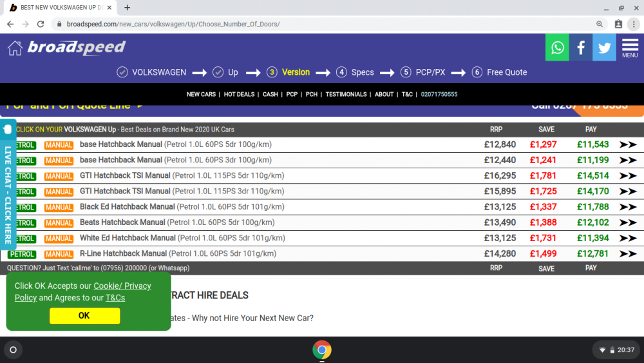Select step 6 Free Quote
Screen dimensions: 644x363
tap(499, 72)
